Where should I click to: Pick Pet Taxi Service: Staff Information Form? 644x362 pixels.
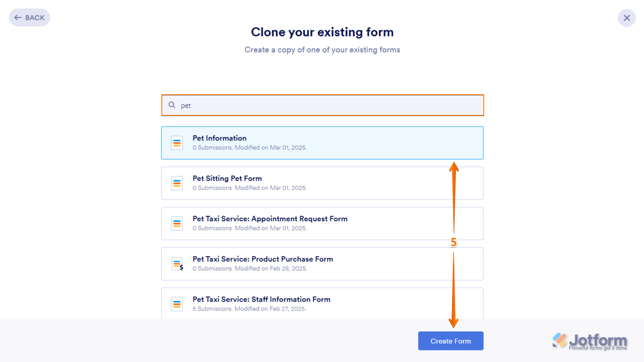pos(322,304)
